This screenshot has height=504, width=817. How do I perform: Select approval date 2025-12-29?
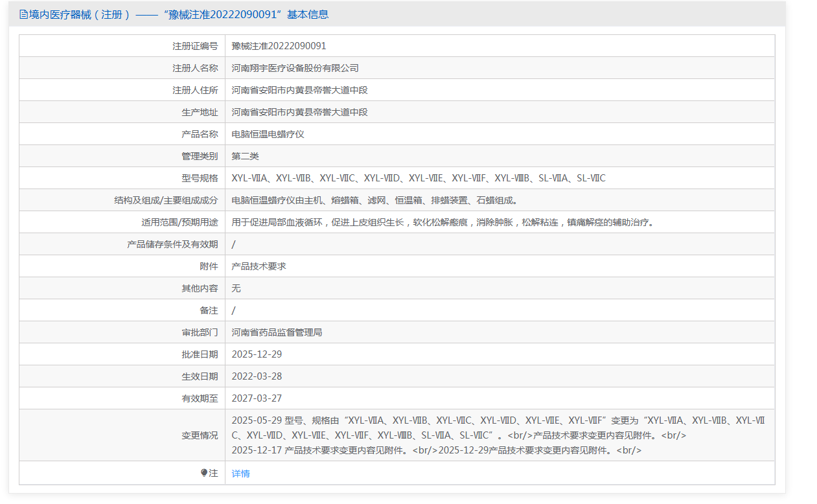tap(257, 354)
